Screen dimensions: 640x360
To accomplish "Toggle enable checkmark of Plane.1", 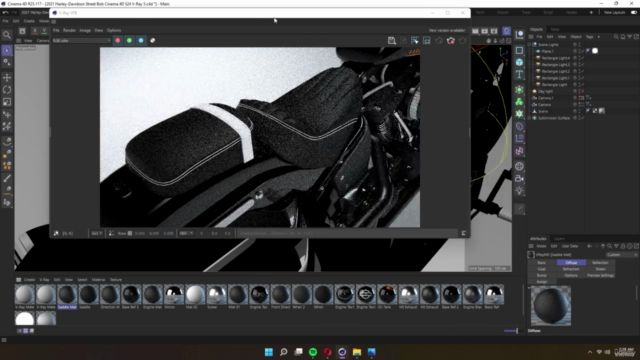I will click(583, 51).
